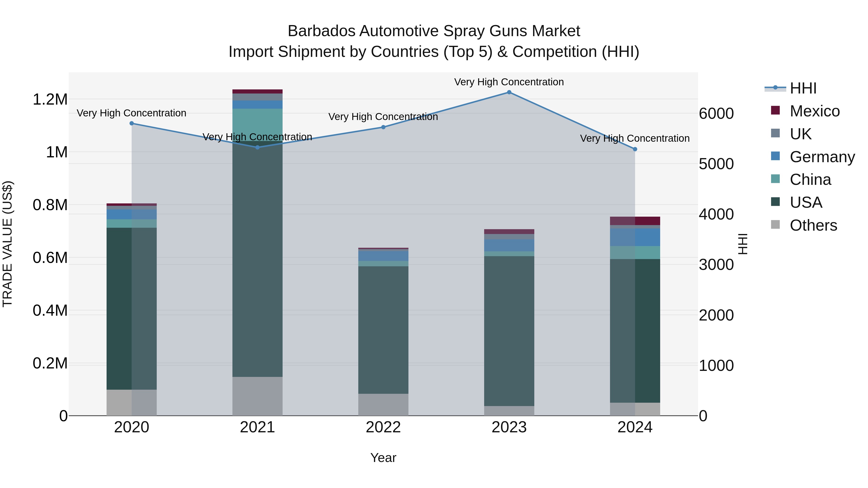Click the 3000 HHI axis tick

(x=716, y=265)
